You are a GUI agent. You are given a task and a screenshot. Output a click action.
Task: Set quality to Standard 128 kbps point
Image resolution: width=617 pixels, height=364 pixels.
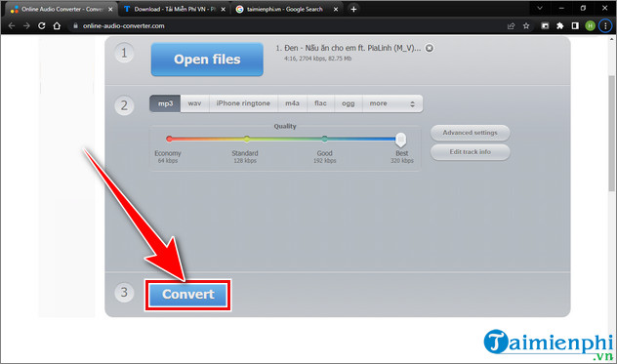pos(246,139)
